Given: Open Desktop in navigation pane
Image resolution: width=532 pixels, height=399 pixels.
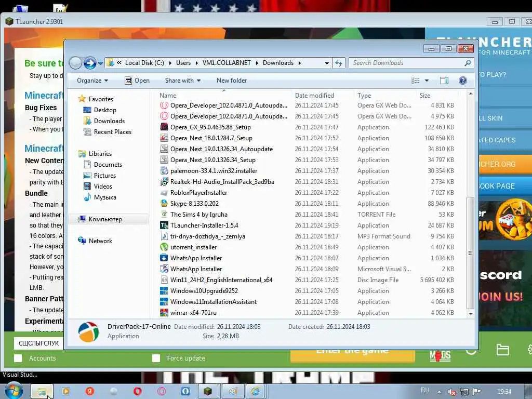Looking at the screenshot, I should [x=105, y=110].
